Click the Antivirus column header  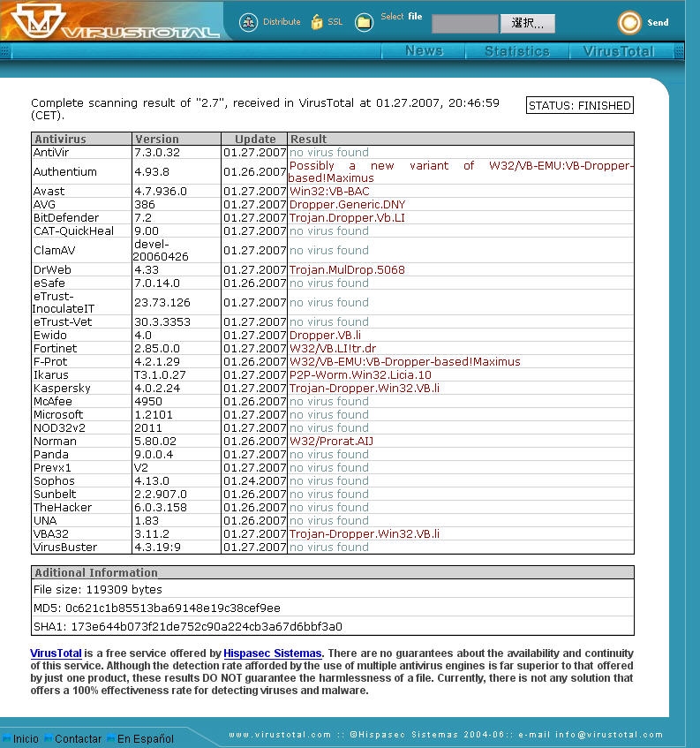(x=81, y=139)
